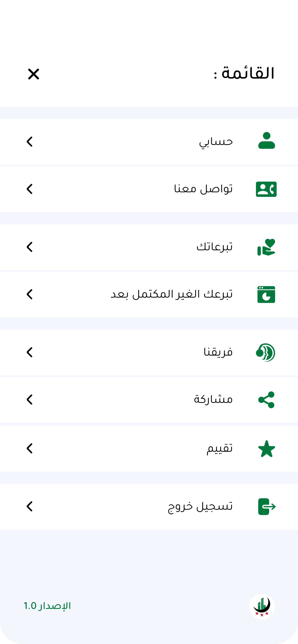Click the الإصدار 1.0 version text
This screenshot has height=644, width=298.
[47, 606]
